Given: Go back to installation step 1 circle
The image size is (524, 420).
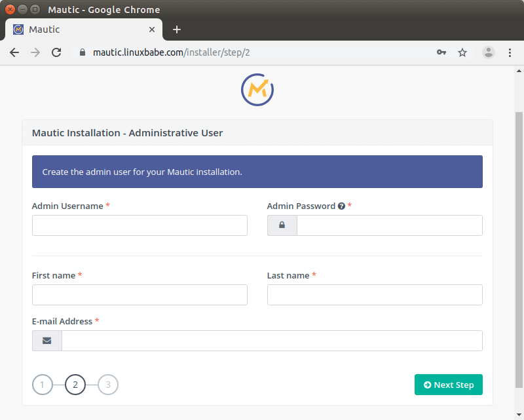Looking at the screenshot, I should pyautogui.click(x=42, y=385).
